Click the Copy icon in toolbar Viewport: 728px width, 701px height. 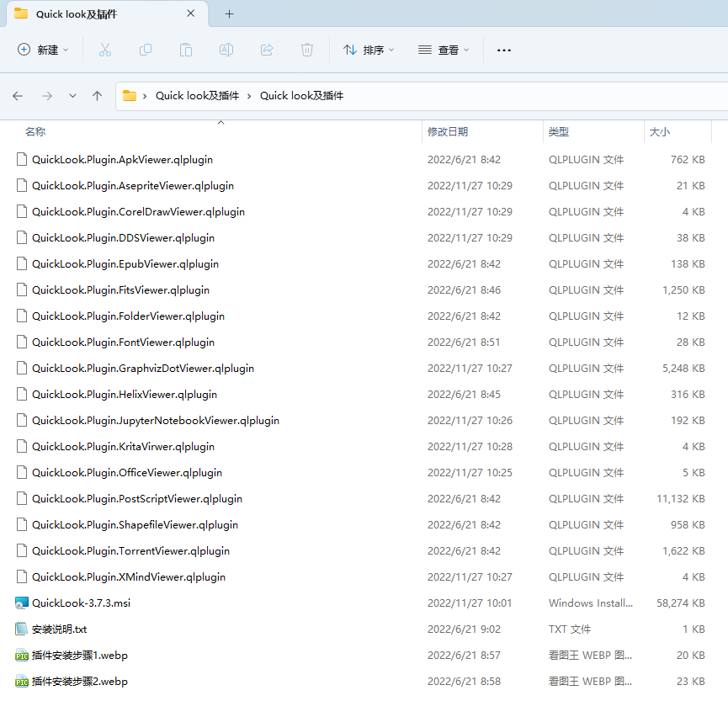coord(146,50)
